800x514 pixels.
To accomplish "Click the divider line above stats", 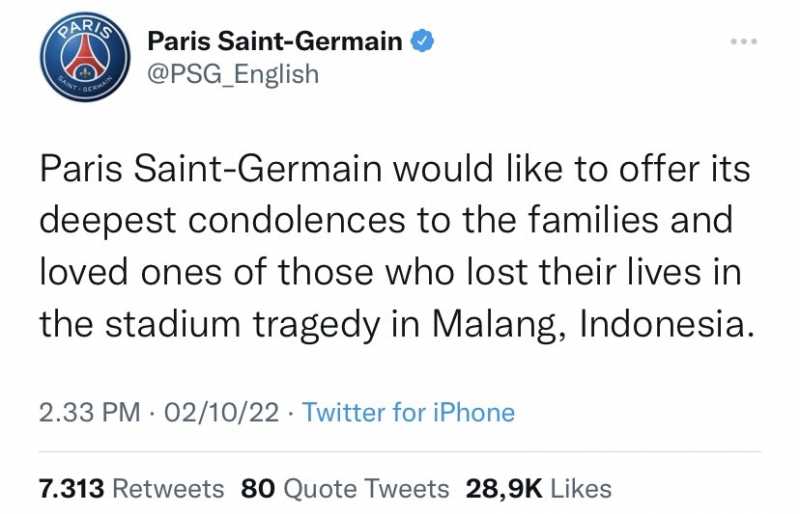I will pyautogui.click(x=400, y=451).
